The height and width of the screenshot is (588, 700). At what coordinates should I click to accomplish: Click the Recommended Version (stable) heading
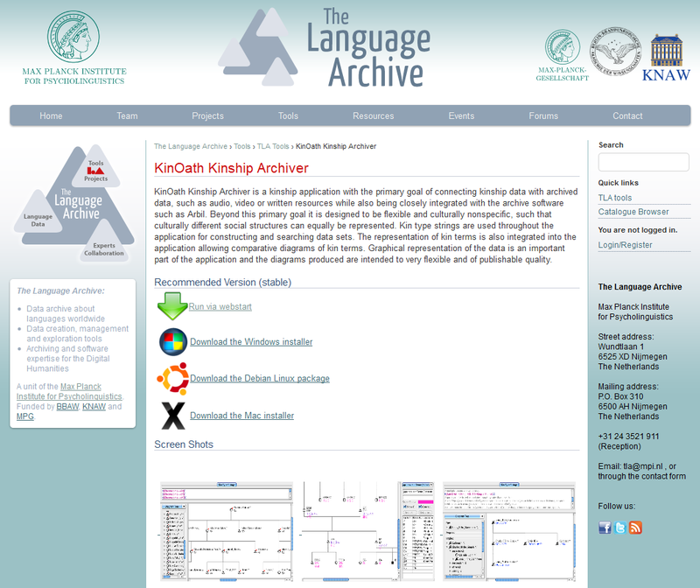pos(223,282)
